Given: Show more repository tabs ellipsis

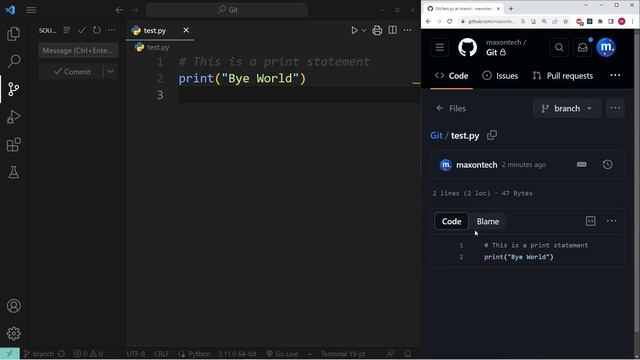Looking at the screenshot, I should [x=615, y=76].
